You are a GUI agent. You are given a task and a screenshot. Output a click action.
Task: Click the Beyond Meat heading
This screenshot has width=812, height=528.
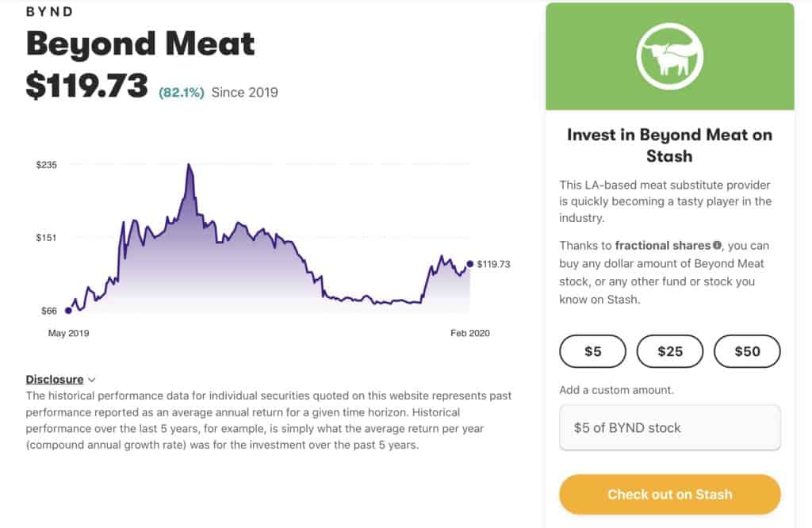[140, 44]
